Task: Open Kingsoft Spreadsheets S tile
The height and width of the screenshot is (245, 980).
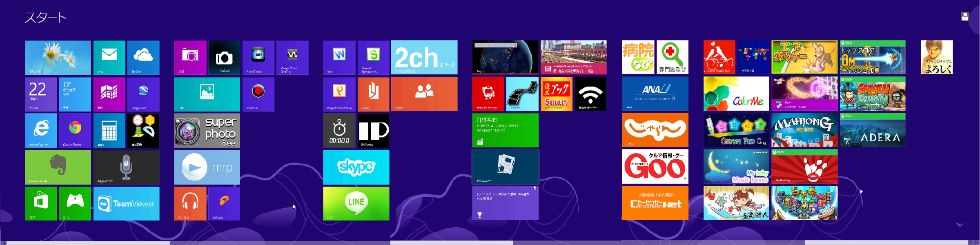Action: pos(373,58)
